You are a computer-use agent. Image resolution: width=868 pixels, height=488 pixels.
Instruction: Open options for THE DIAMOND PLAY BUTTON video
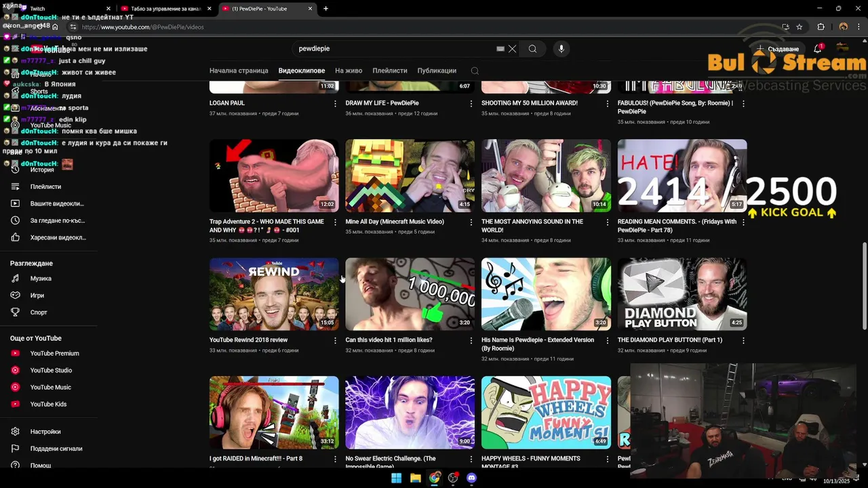coord(743,341)
